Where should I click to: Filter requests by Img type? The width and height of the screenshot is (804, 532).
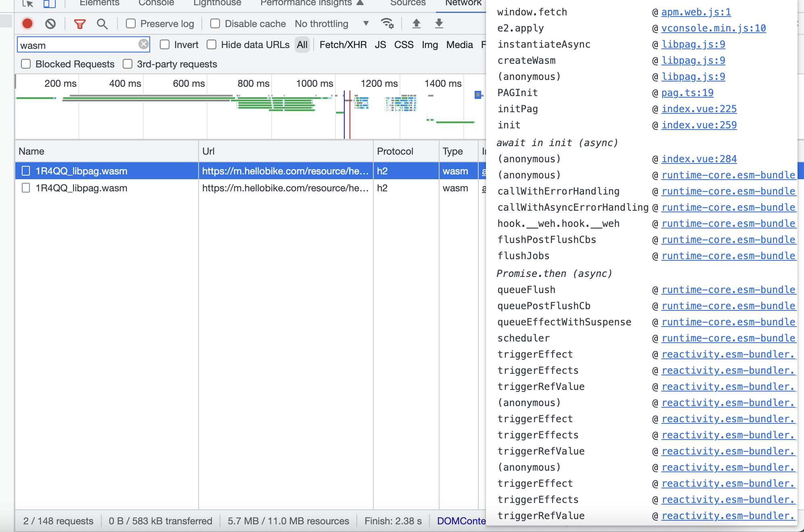click(430, 44)
